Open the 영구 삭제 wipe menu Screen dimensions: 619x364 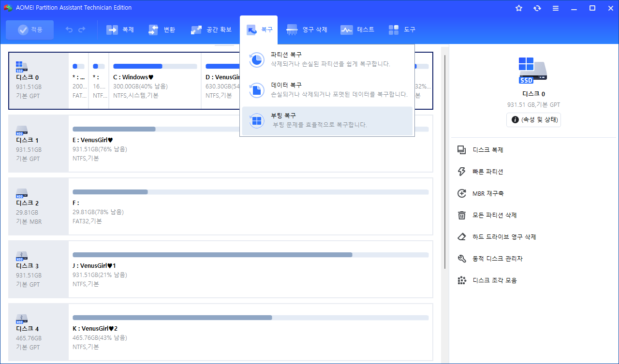(x=307, y=30)
